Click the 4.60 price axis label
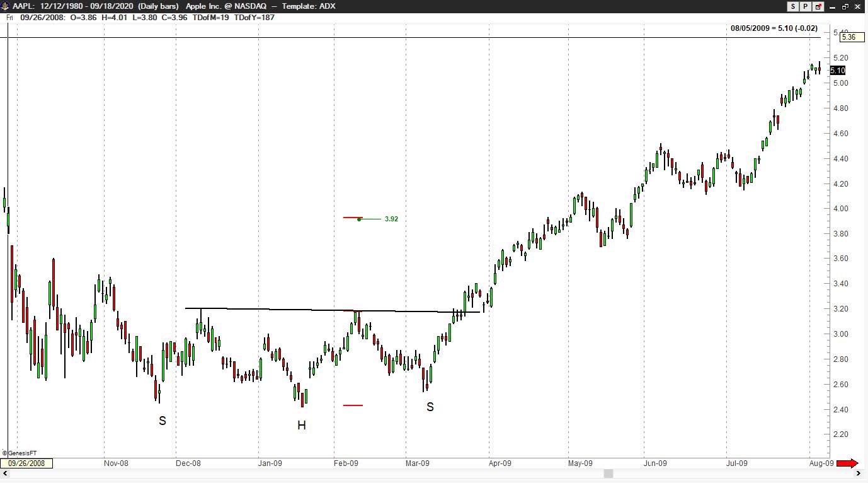 tap(840, 134)
